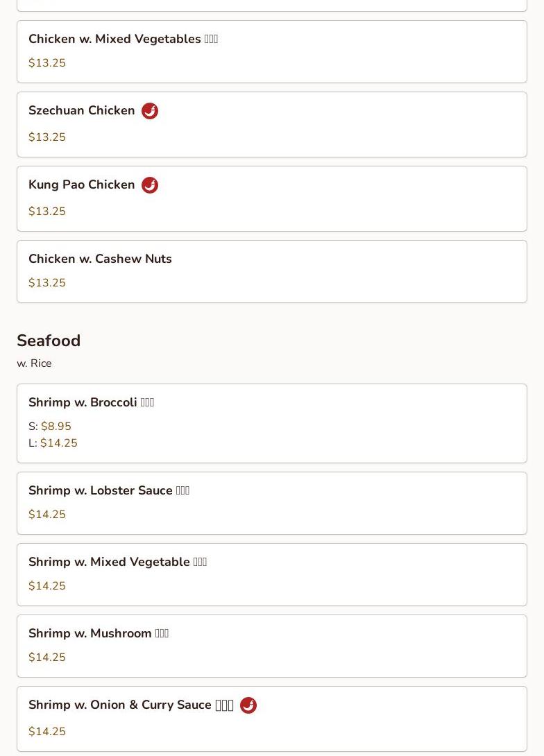Open the Chicken w. Cashew Nuts item
The width and height of the screenshot is (544, 756).
click(100, 259)
